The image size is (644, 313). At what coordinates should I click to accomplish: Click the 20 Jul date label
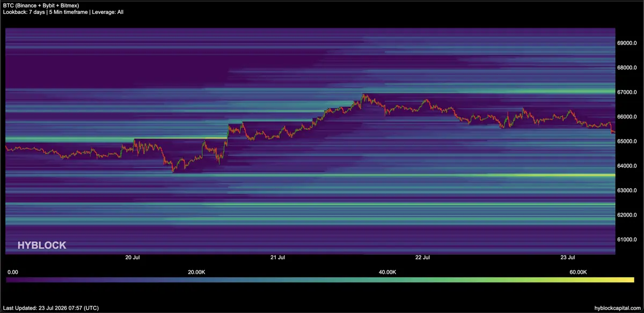click(x=133, y=258)
